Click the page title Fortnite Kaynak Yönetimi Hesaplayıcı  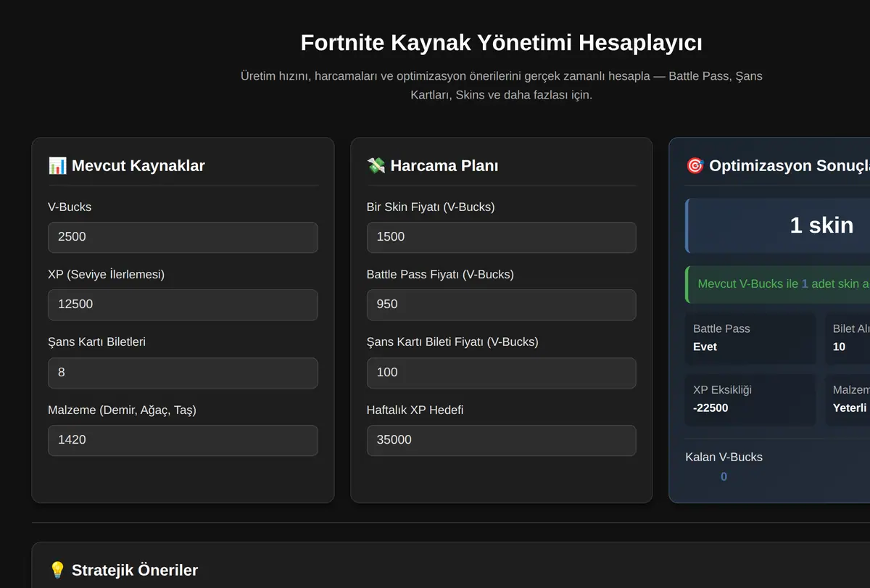click(502, 43)
